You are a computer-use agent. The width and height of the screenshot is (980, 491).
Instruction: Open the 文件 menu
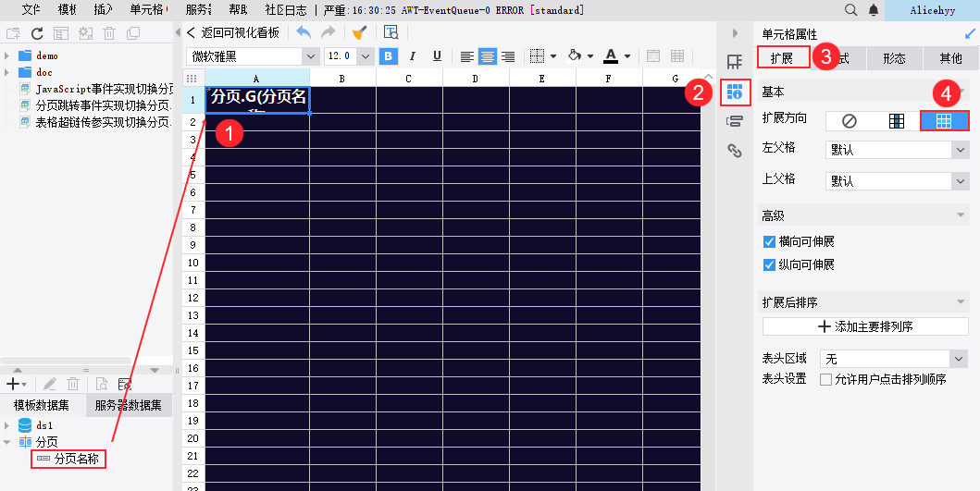pyautogui.click(x=31, y=10)
